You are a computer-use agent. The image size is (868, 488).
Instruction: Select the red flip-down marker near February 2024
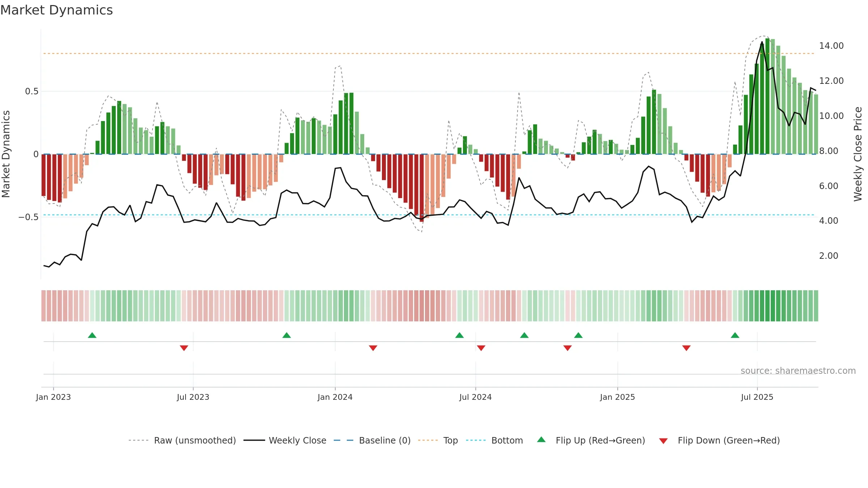pos(373,348)
